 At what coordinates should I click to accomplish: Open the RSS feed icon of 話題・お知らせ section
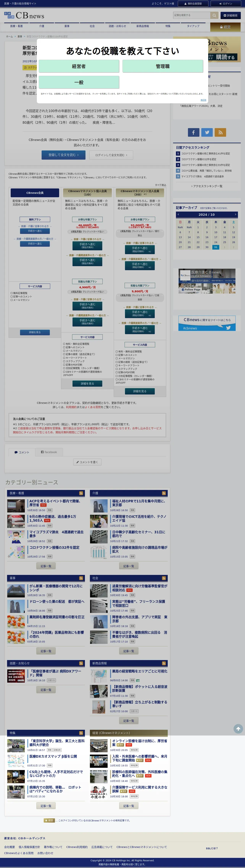click(81, 663)
